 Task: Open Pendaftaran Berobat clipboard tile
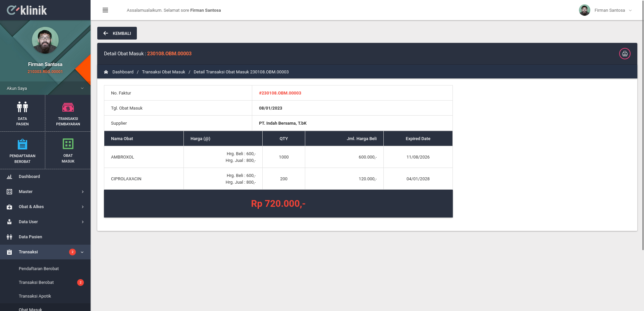coord(22,150)
